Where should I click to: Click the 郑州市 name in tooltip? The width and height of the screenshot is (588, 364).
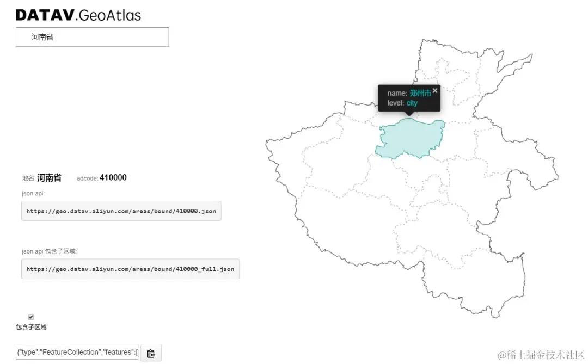click(x=420, y=93)
